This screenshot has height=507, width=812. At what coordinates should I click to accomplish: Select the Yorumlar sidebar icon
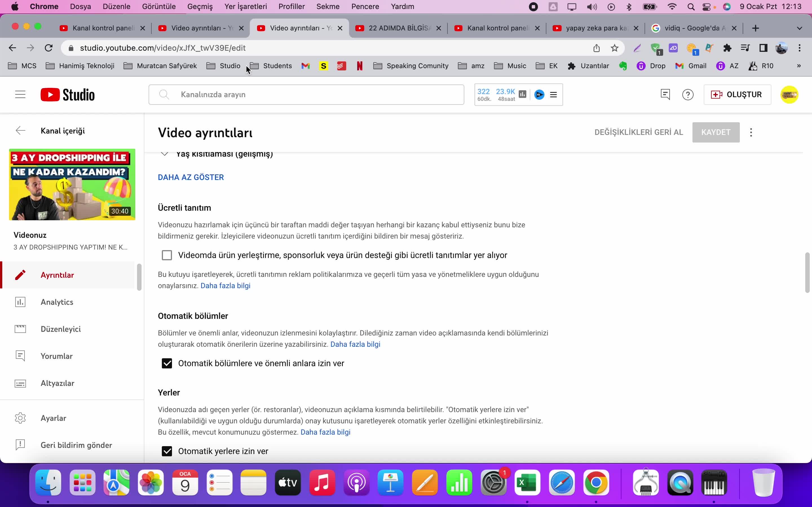[20, 356]
